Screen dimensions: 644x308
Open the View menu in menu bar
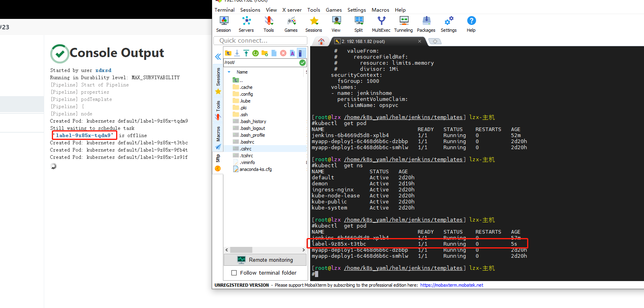(x=271, y=10)
